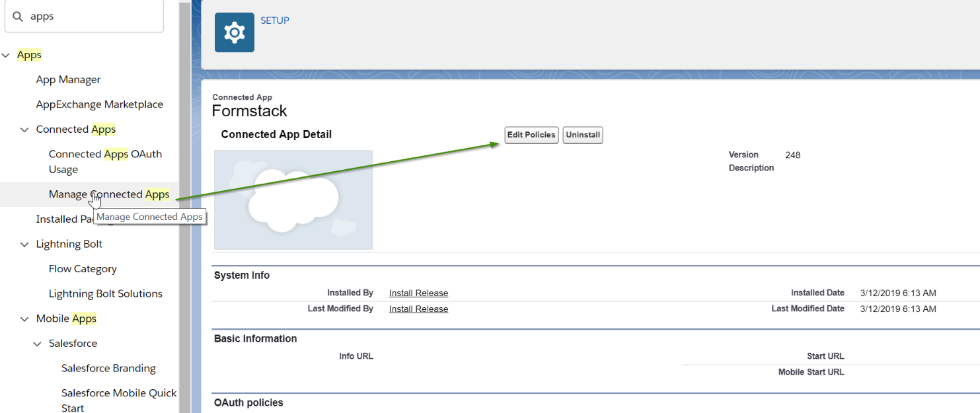Click the search magnifier icon
The width and height of the screenshot is (980, 413).
pyautogui.click(x=18, y=17)
